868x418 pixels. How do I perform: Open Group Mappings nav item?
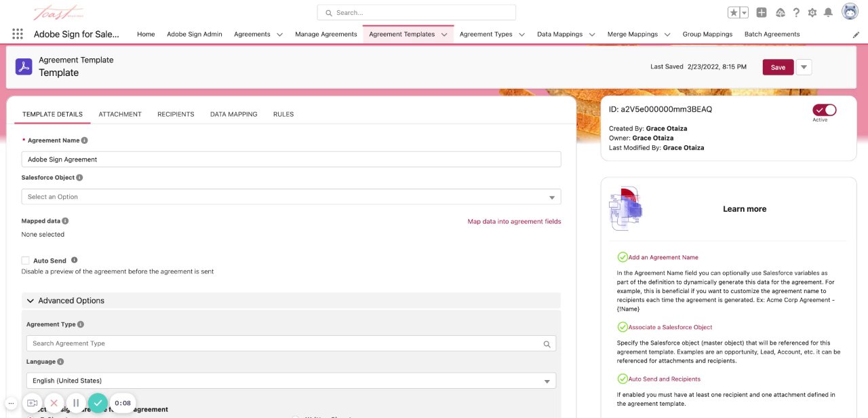pos(707,34)
